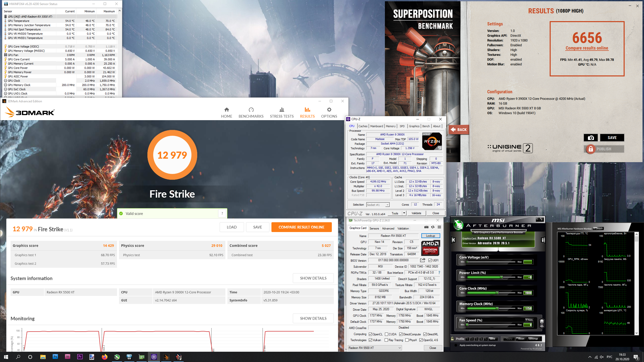Click CPU-Z taskbar icon
The height and width of the screenshot is (362, 644).
(154, 357)
